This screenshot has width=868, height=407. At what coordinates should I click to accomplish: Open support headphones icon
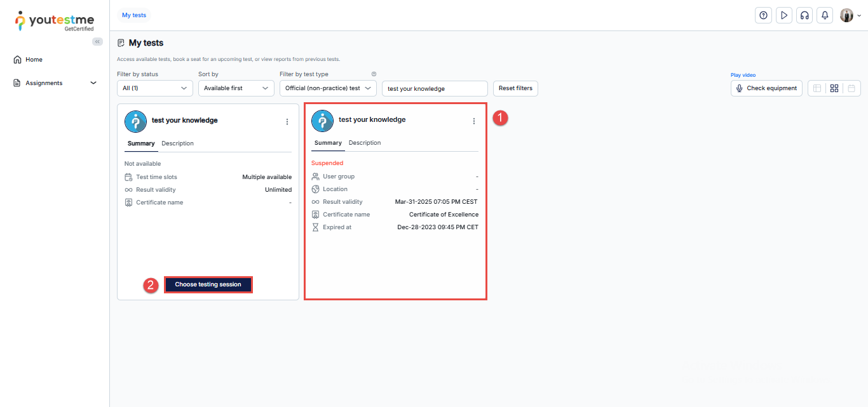point(804,15)
